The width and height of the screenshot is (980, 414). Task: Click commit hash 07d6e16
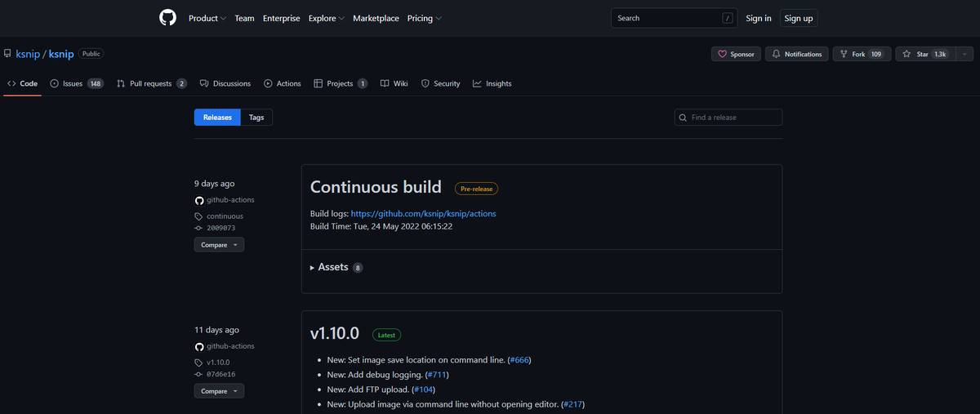(x=220, y=374)
